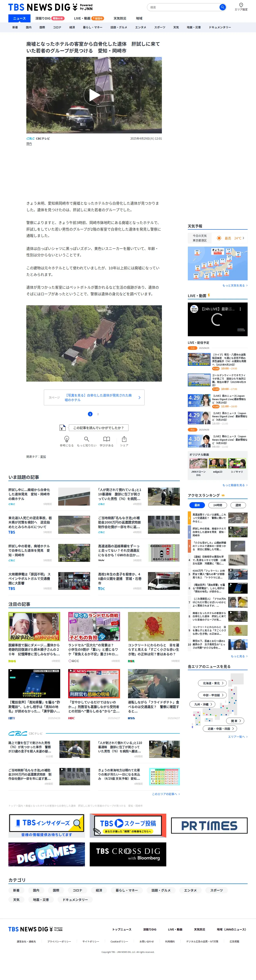256x980 pixels.
Task: Open the DIG GAMES banner
Action: click(47, 854)
